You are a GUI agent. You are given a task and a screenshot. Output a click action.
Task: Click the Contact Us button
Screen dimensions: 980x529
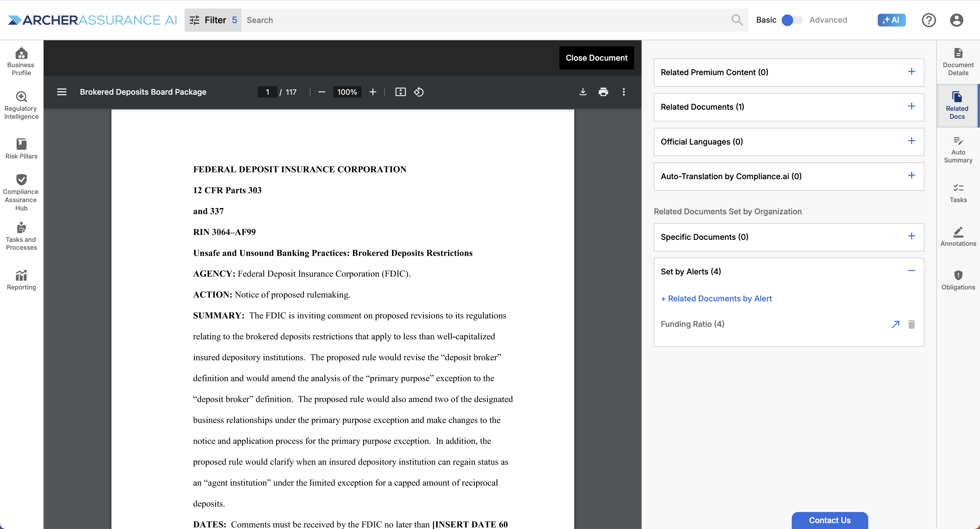click(x=829, y=520)
